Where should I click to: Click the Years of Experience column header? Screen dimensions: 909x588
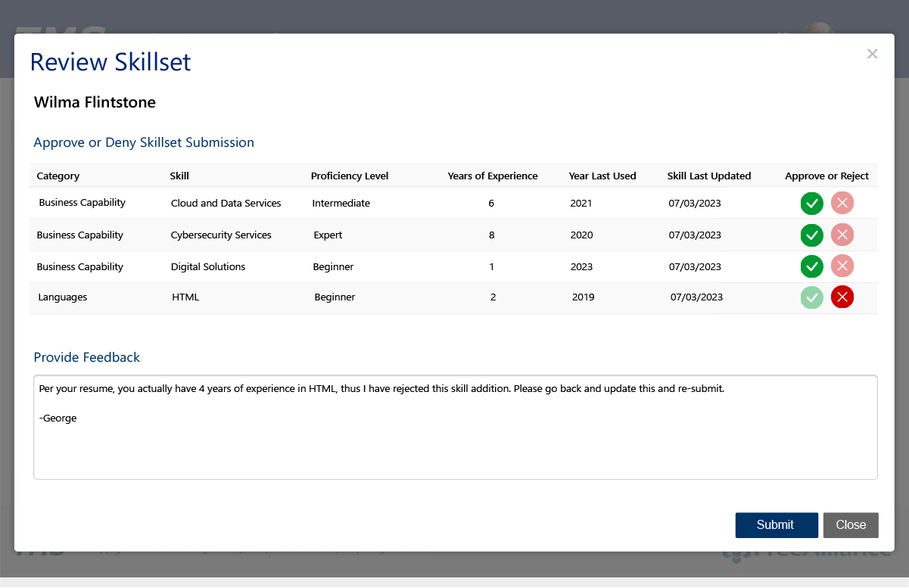pyautogui.click(x=492, y=176)
